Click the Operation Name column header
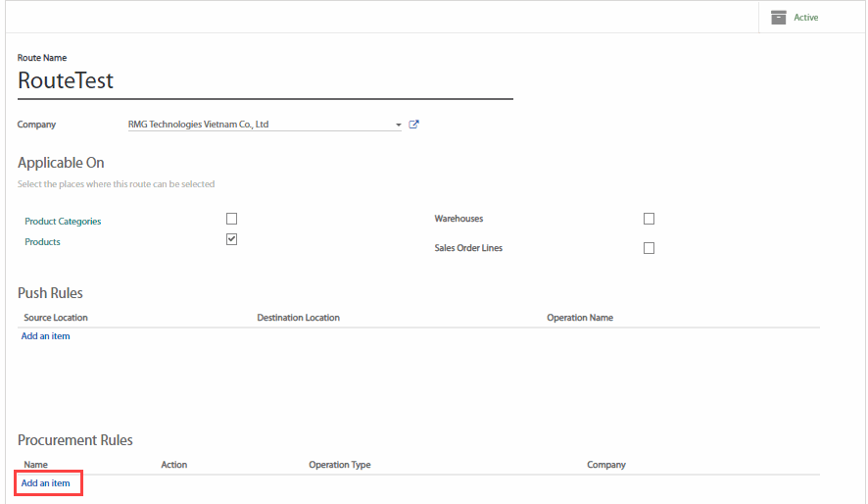Image resolution: width=868 pixels, height=504 pixels. pyautogui.click(x=580, y=318)
